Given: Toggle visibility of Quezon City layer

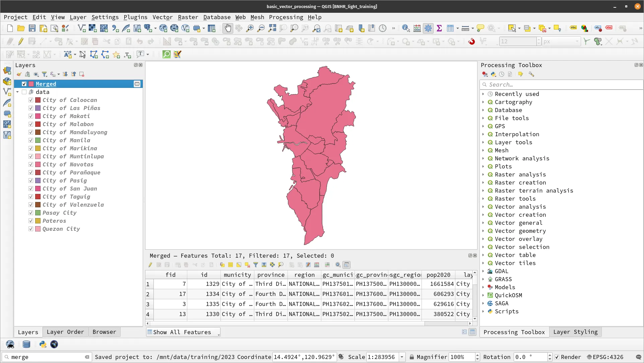Looking at the screenshot, I should coord(31,229).
